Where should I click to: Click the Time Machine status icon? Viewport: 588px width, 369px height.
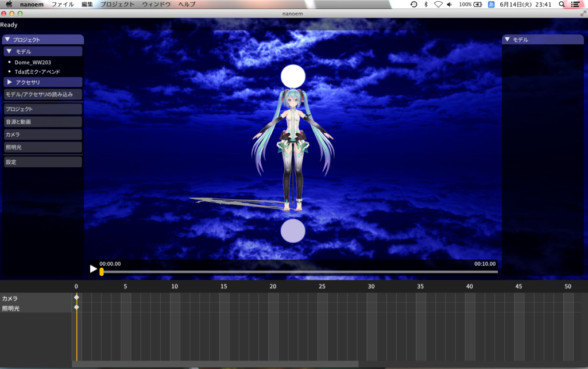click(413, 5)
